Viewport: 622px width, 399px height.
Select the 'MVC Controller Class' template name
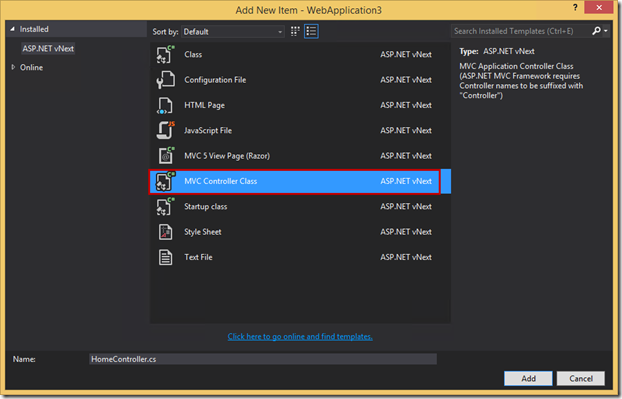coord(221,181)
